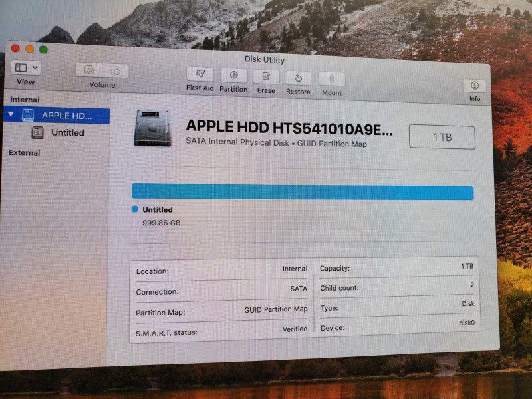Minimize Disk Utility with yellow button
This screenshot has height=399, width=532.
coord(29,49)
